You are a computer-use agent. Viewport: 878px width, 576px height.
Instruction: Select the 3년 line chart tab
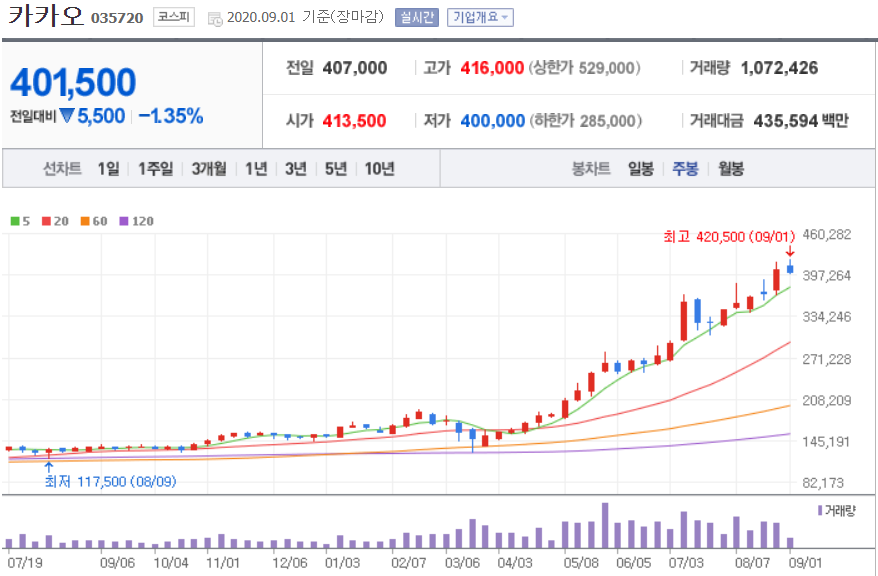click(x=296, y=168)
